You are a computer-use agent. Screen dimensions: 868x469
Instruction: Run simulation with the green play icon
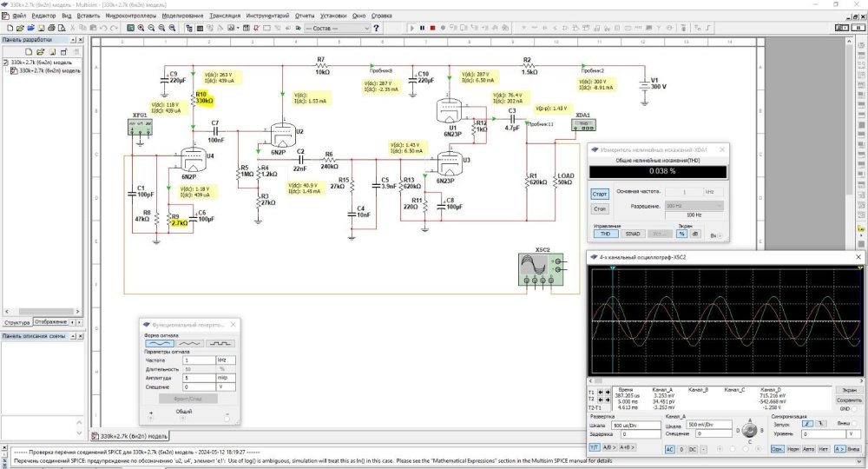[412, 28]
